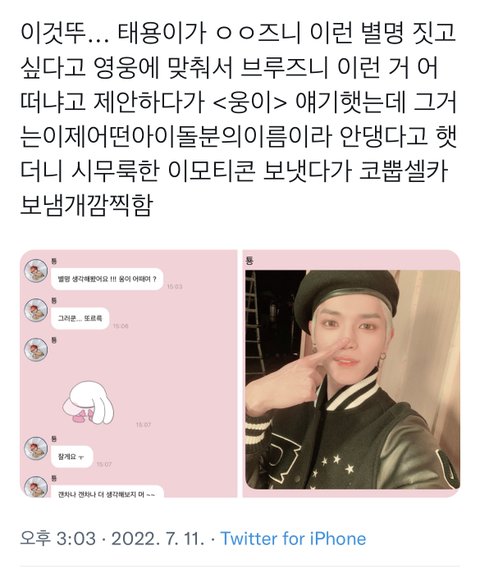Screen dimensions: 480x578
Task: Click profile avatar beside 갠차나 갠차나 message
Action: click(x=36, y=487)
